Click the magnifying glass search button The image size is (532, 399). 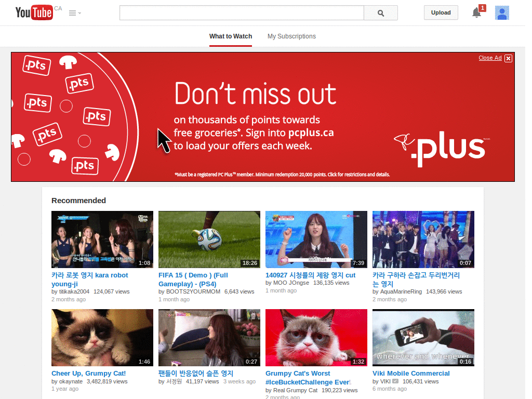[381, 13]
